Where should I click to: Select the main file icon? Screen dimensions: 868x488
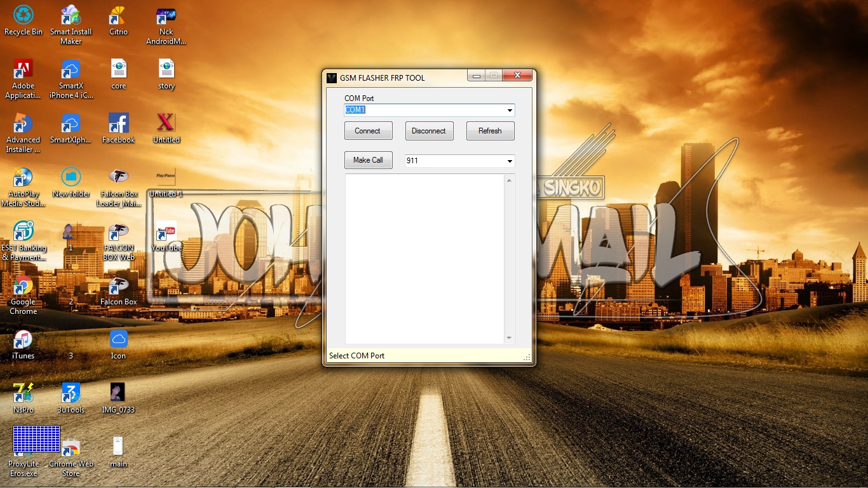click(118, 452)
